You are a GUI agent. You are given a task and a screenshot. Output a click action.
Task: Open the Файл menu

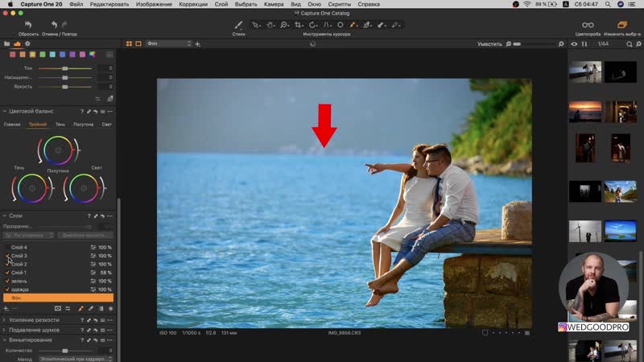tap(76, 4)
